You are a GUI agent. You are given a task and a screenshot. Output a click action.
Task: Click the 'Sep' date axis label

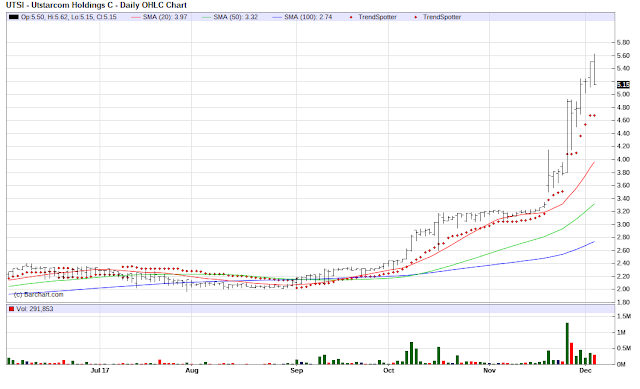[297, 370]
